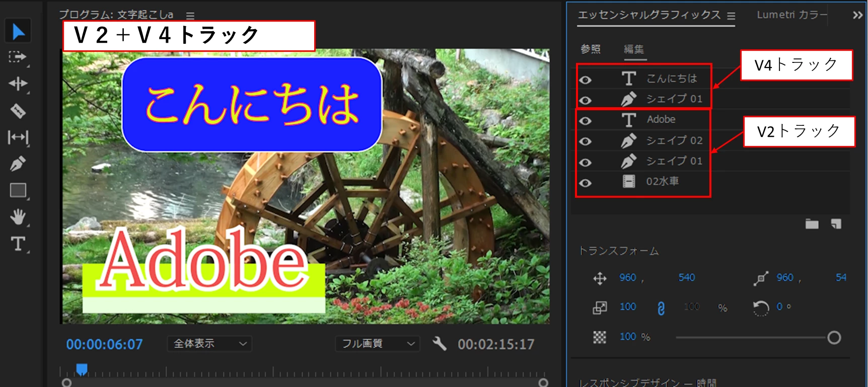Click the T icon of Adobe layer
The image size is (868, 387).
point(628,120)
